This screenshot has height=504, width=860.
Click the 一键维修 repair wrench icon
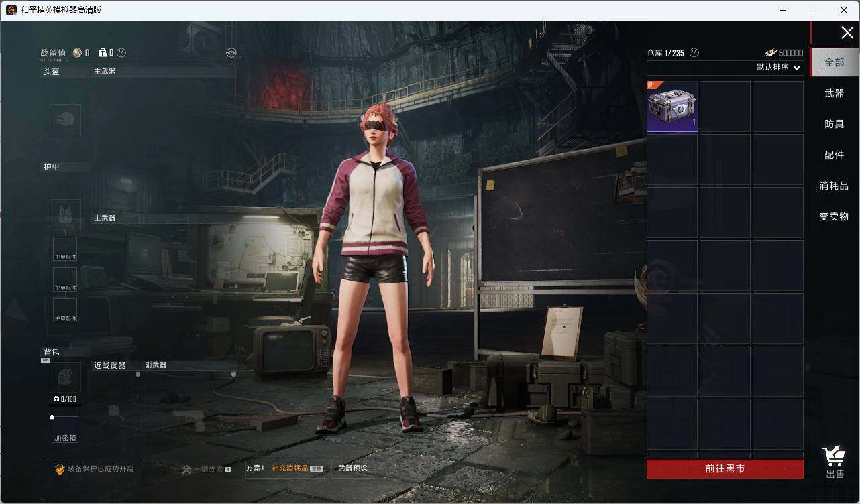(186, 470)
